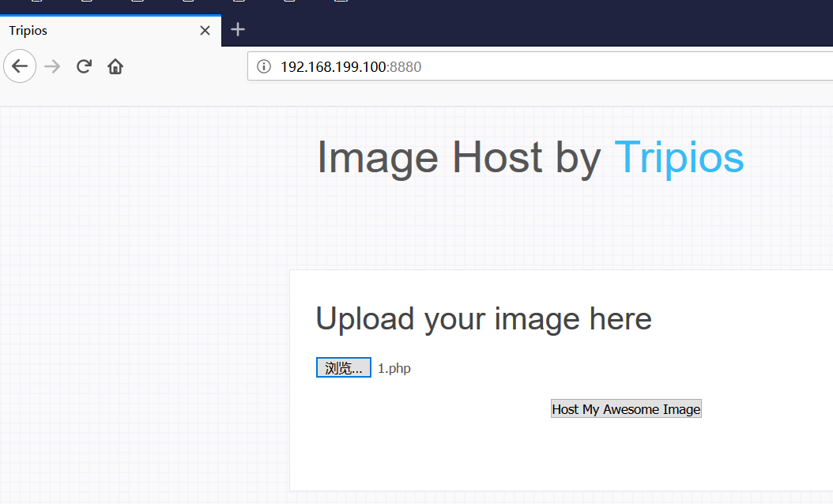Show site information via the info icon
This screenshot has height=504, width=833.
(x=263, y=66)
